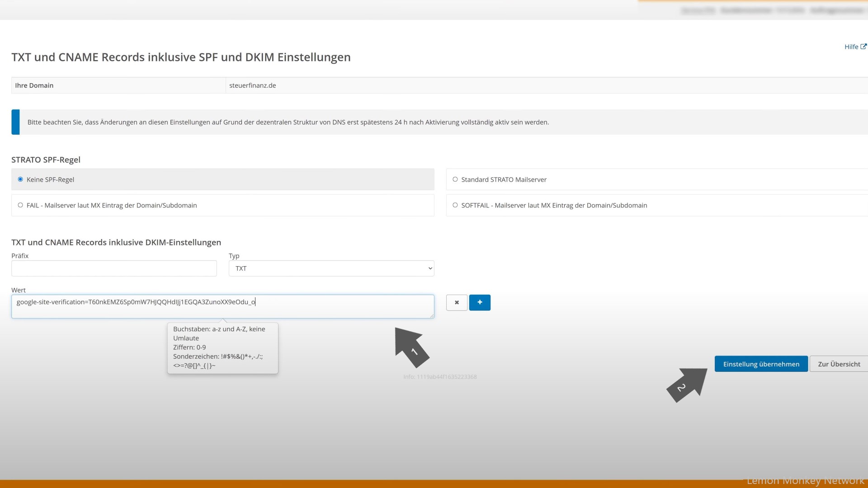Image resolution: width=868 pixels, height=488 pixels.
Task: Select 'Standard STRATO Mailserver' radio button
Action: point(454,179)
